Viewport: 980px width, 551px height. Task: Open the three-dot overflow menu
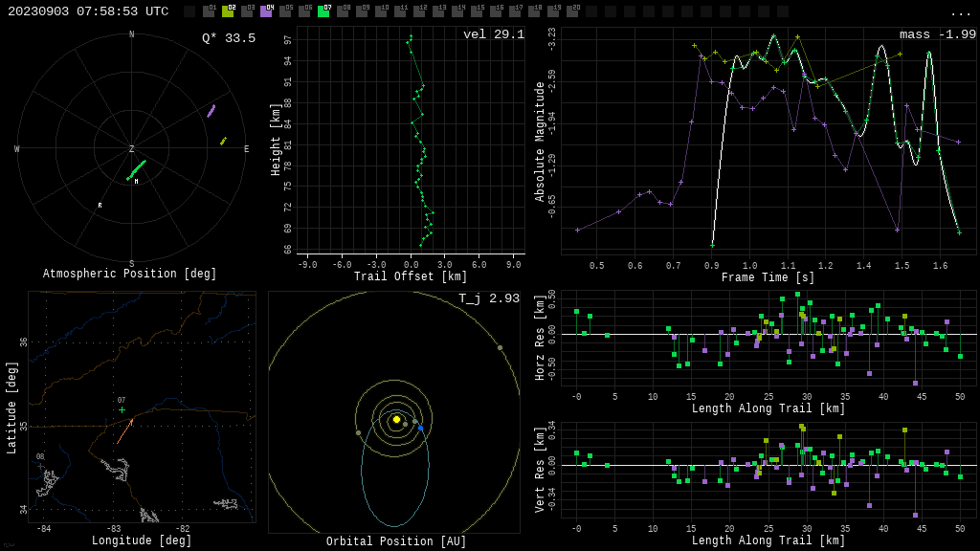coord(960,13)
